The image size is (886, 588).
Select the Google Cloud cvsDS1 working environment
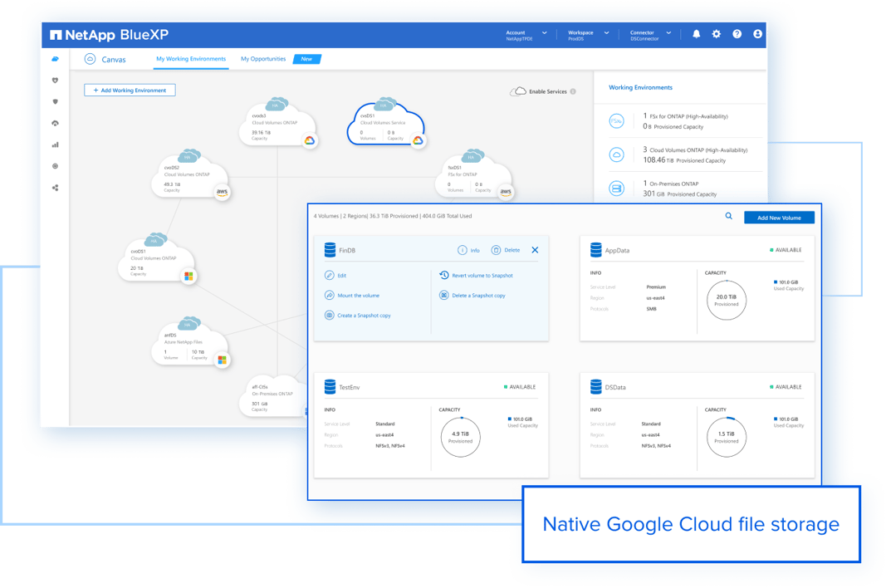(385, 125)
